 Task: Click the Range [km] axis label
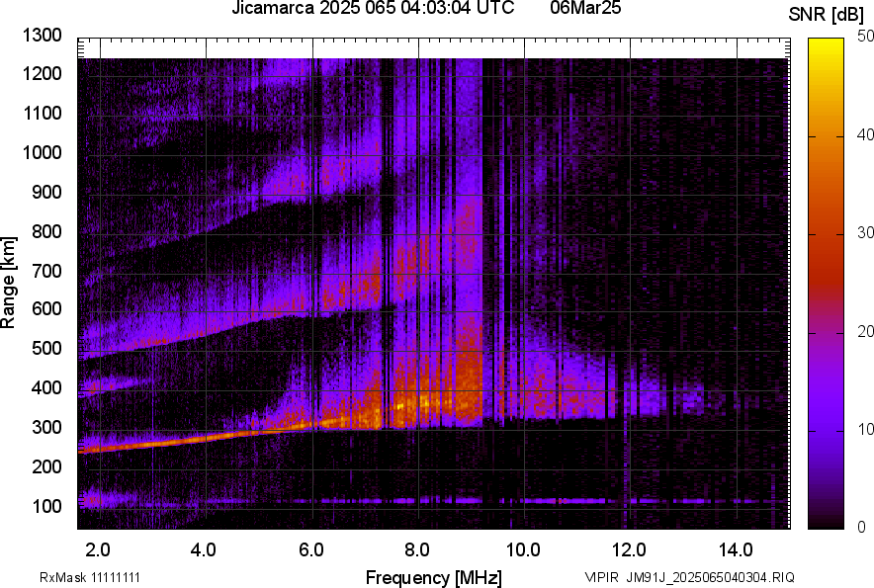pos(9,282)
